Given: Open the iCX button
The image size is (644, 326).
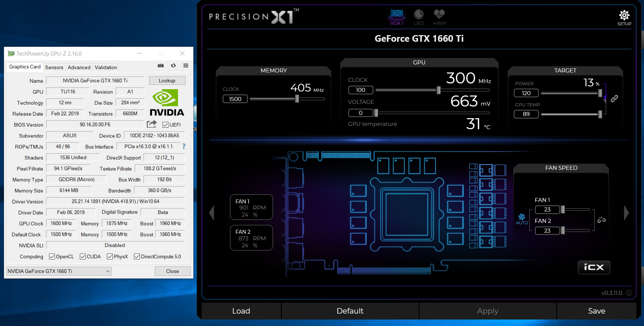Looking at the screenshot, I should (594, 267).
